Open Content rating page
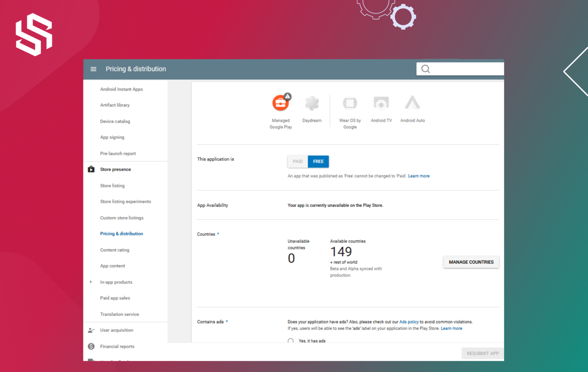The height and width of the screenshot is (372, 588). (x=115, y=250)
